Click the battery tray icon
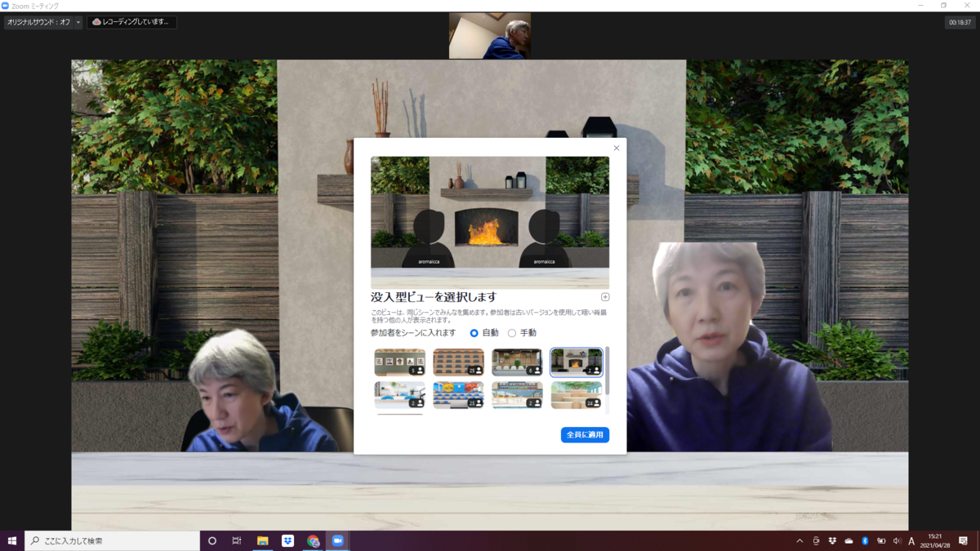Screen dimensions: 980x551 tap(880, 540)
